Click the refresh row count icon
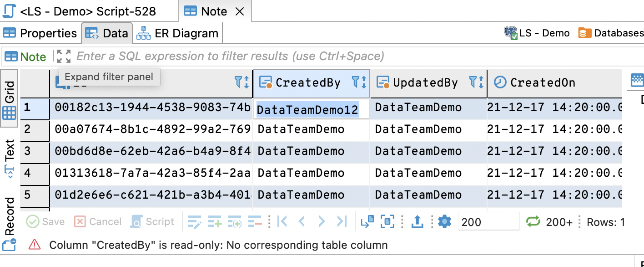This screenshot has height=267, width=644. tap(533, 222)
